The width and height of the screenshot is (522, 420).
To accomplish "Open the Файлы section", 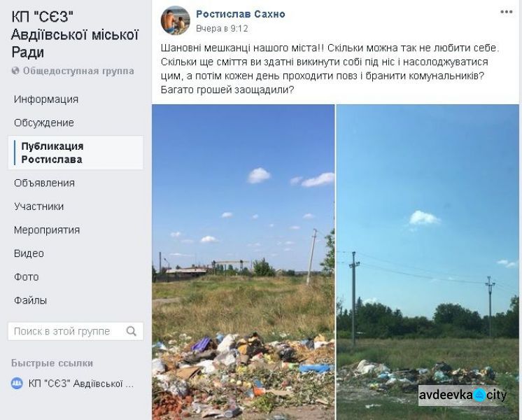I will pos(30,300).
